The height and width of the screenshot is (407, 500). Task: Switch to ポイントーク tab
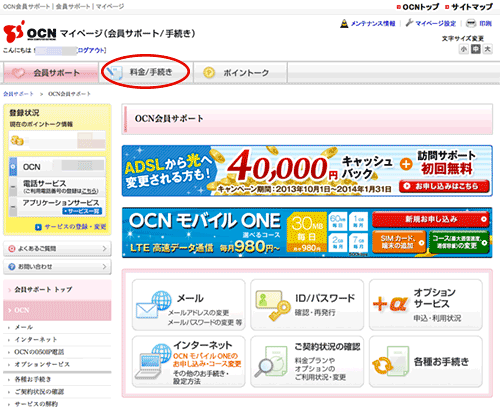tap(240, 72)
